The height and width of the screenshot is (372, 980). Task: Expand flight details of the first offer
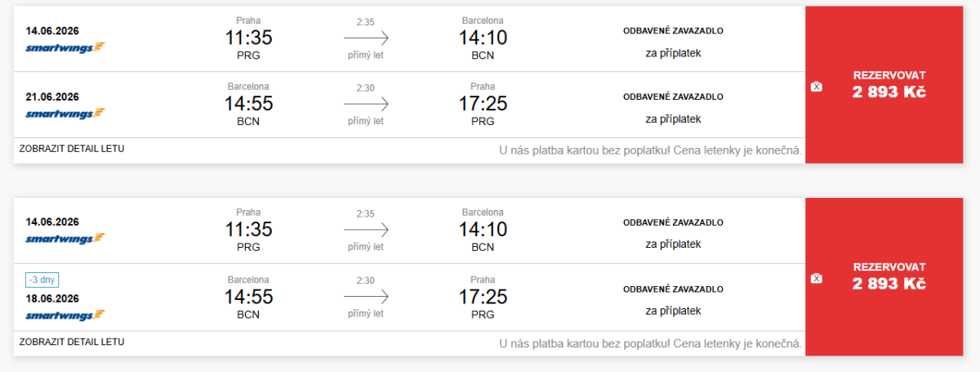[72, 149]
